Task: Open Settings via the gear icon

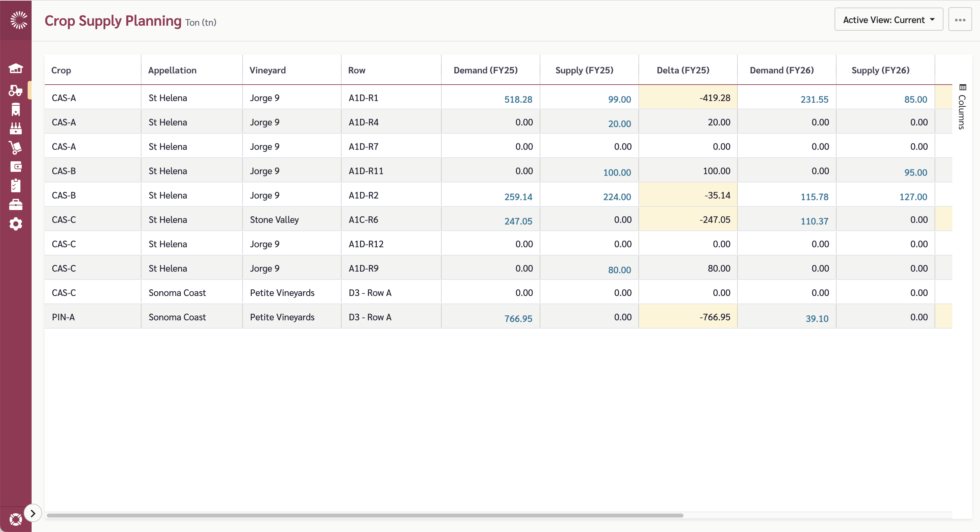Action: pos(15,224)
